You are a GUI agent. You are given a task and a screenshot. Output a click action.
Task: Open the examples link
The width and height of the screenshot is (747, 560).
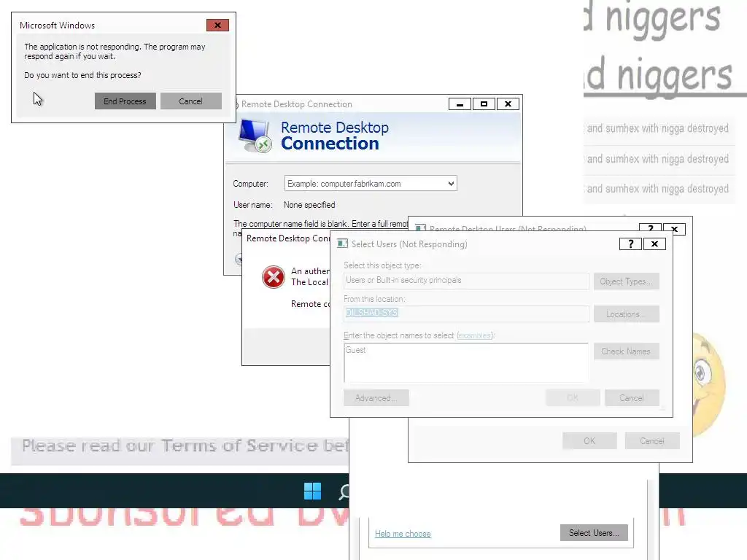point(474,335)
